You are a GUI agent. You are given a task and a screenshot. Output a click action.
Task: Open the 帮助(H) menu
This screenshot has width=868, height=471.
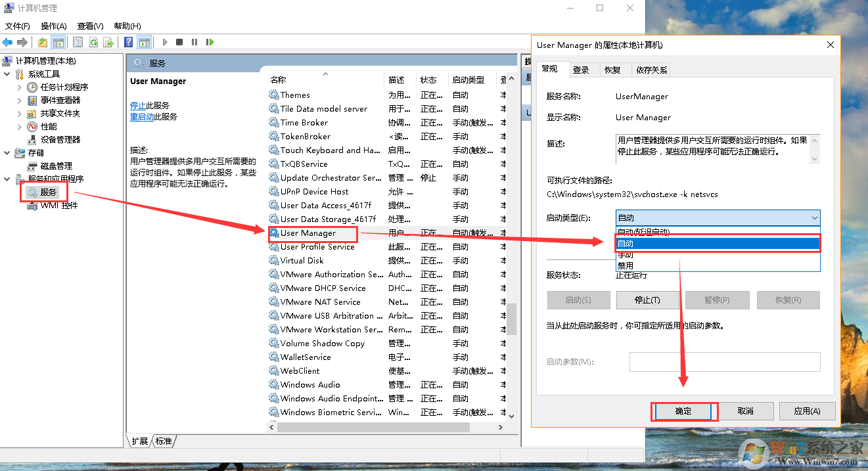127,26
